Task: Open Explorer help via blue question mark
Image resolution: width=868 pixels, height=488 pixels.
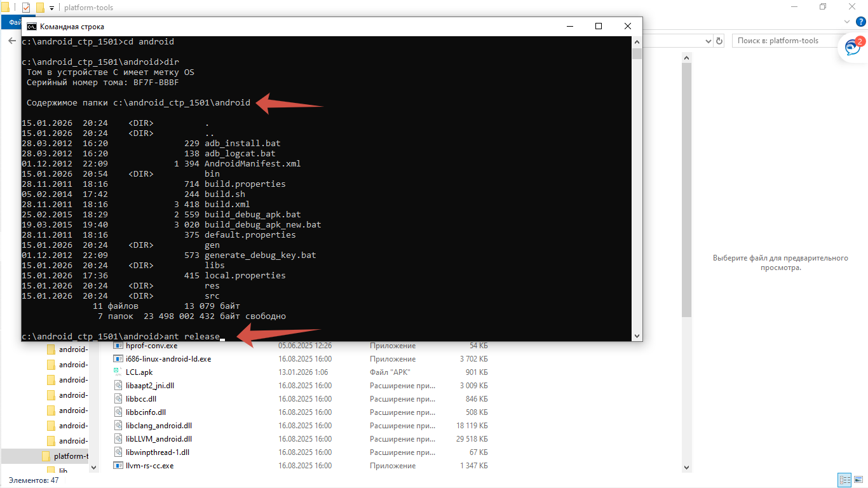Action: pyautogui.click(x=861, y=22)
